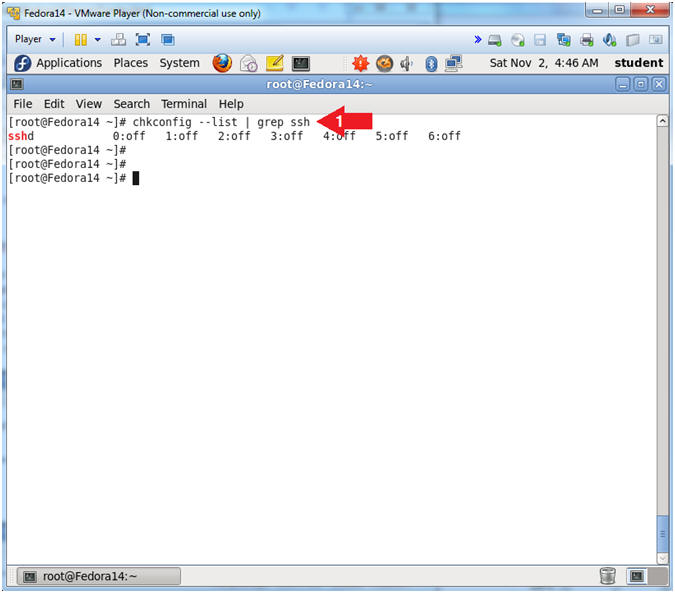Click the '1:off' runlevel value

182,136
